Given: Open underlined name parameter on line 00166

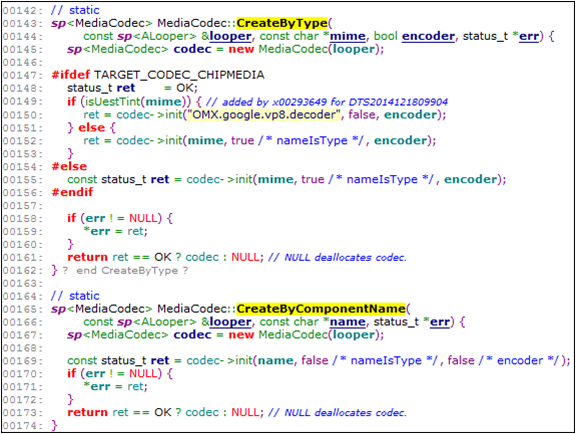Looking at the screenshot, I should pos(348,322).
